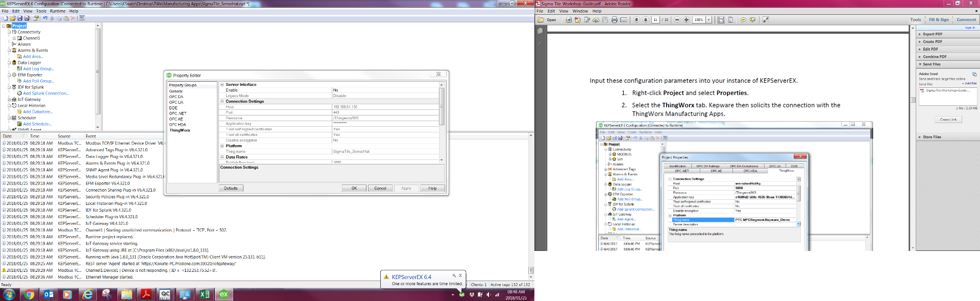Select IoT Gateway in the project tree

pyautogui.click(x=29, y=100)
